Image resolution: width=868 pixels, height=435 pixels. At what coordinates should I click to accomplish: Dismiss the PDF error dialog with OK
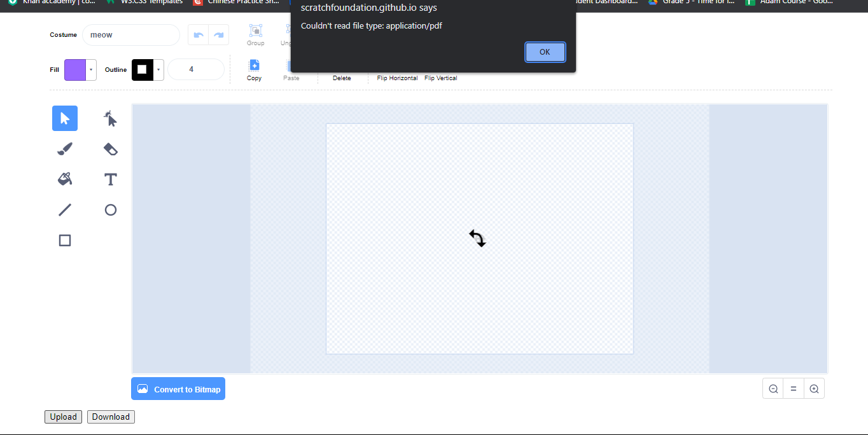click(545, 52)
